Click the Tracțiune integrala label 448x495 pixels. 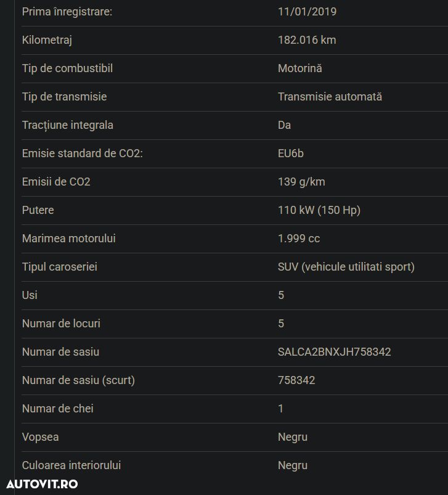[67, 125]
